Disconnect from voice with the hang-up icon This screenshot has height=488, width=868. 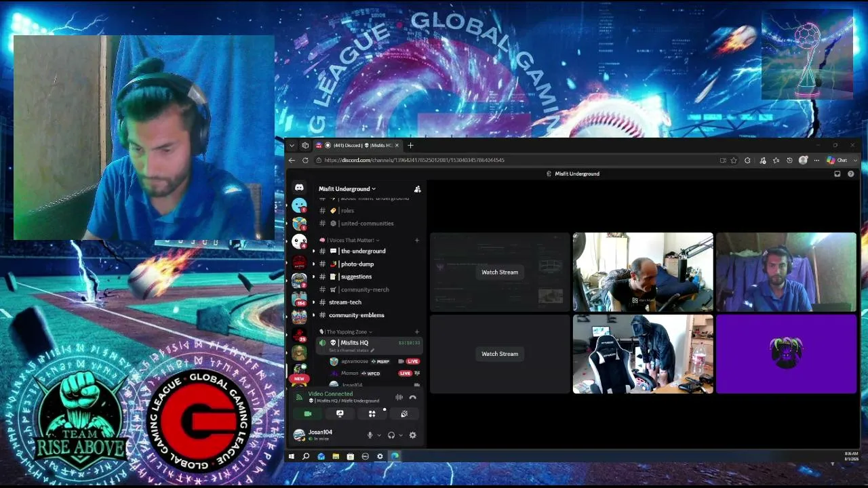click(x=412, y=397)
